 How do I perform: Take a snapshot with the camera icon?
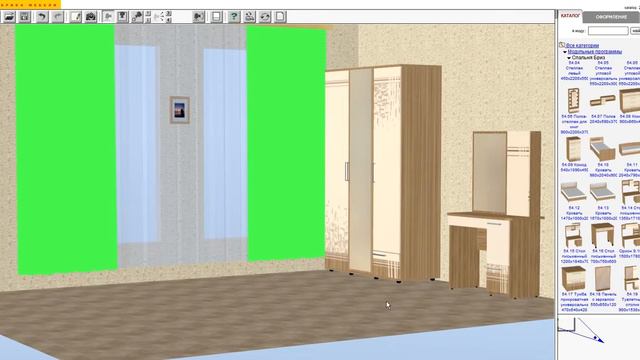coord(91,17)
